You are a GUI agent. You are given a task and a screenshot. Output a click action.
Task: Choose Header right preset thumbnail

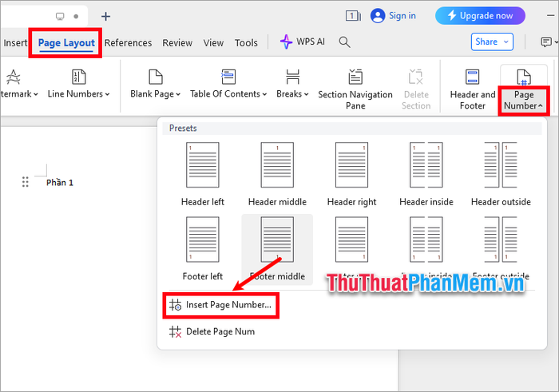351,165
